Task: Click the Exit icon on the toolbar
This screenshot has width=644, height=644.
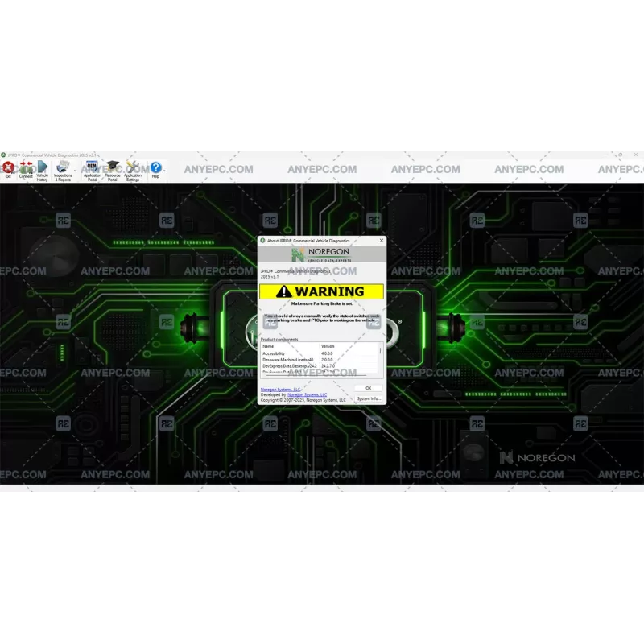Action: point(6,167)
